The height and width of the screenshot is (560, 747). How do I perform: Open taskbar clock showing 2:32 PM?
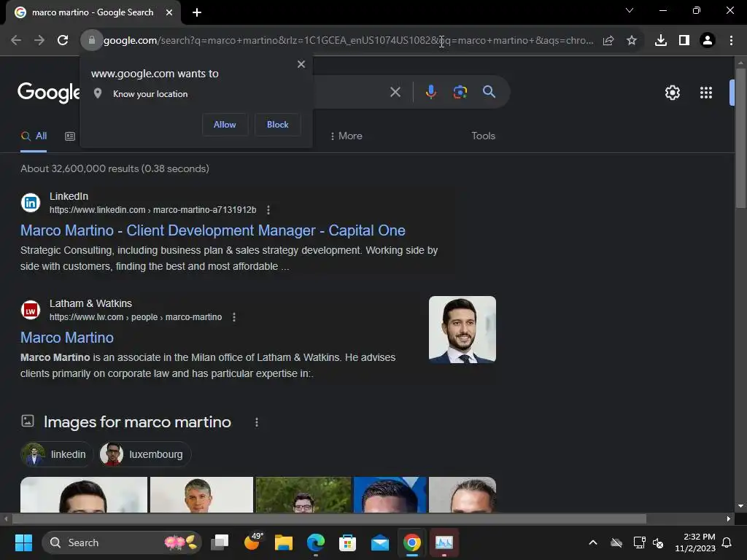pyautogui.click(x=695, y=542)
